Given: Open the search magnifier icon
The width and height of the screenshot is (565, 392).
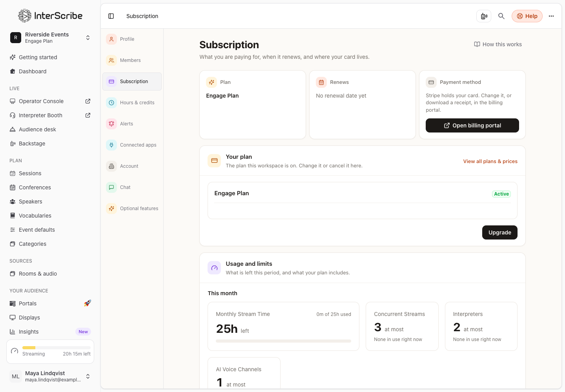Looking at the screenshot, I should [x=501, y=16].
